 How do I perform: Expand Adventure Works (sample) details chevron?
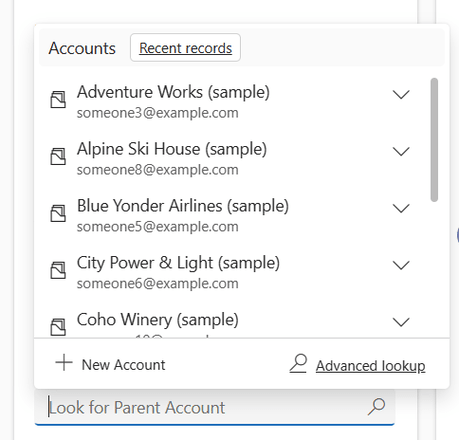pos(401,95)
